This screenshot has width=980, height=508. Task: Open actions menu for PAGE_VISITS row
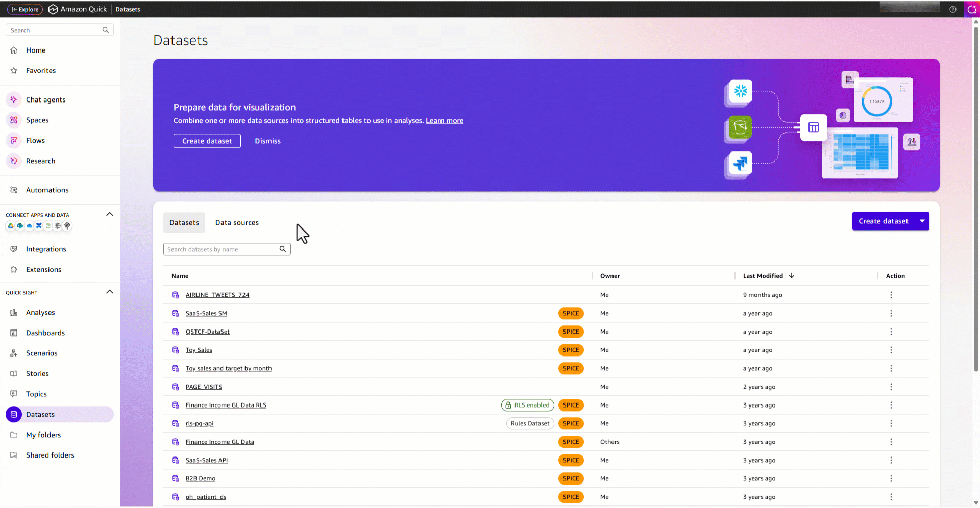point(891,387)
